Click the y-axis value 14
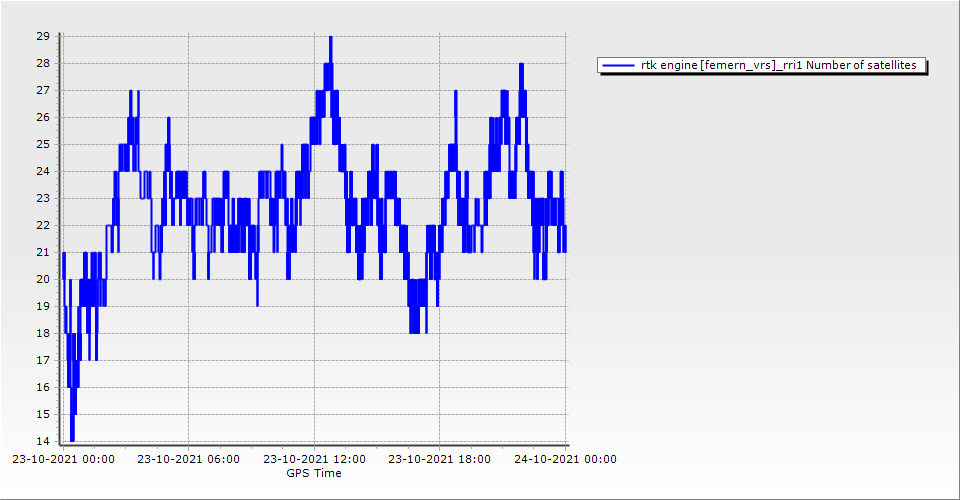960x500 pixels. 43,441
